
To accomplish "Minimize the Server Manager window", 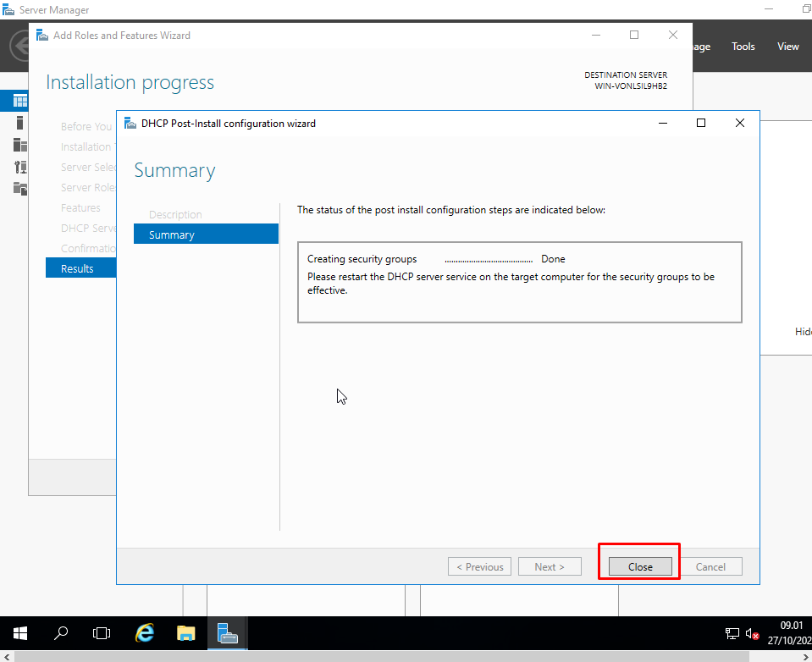I will [x=769, y=9].
